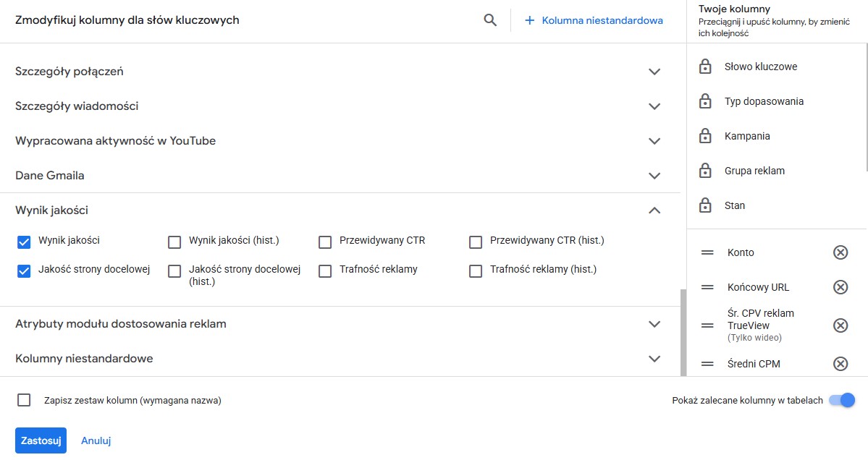This screenshot has width=868, height=460.
Task: Enable the Przewidywany CTR checkbox
Action: 325,242
